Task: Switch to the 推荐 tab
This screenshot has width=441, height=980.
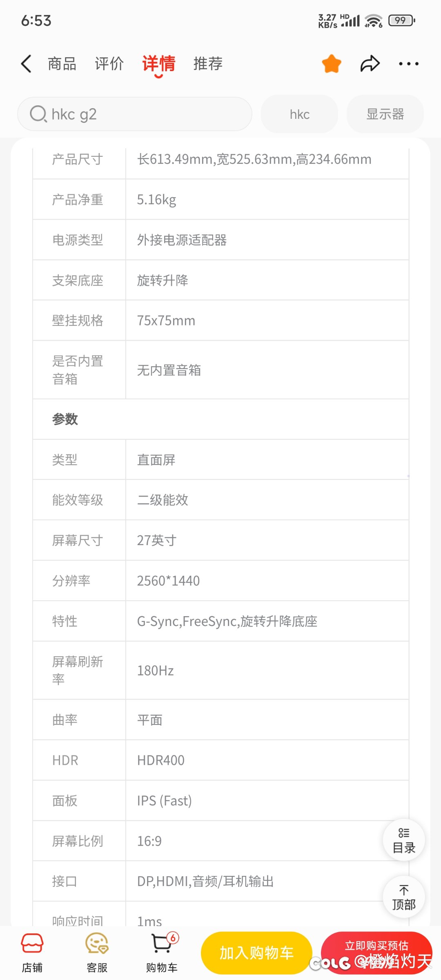Action: tap(208, 64)
